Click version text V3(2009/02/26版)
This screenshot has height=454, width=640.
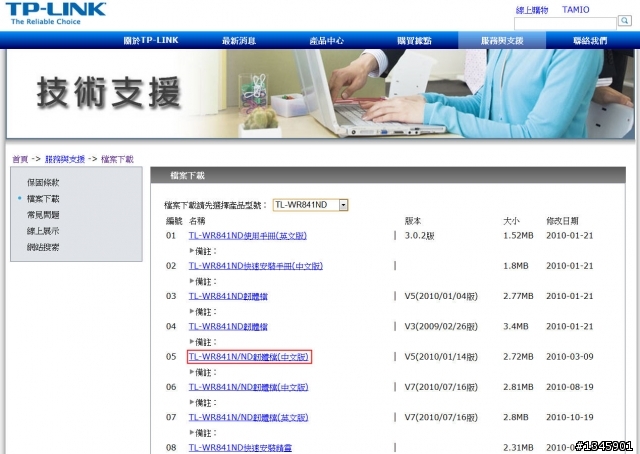click(x=441, y=326)
